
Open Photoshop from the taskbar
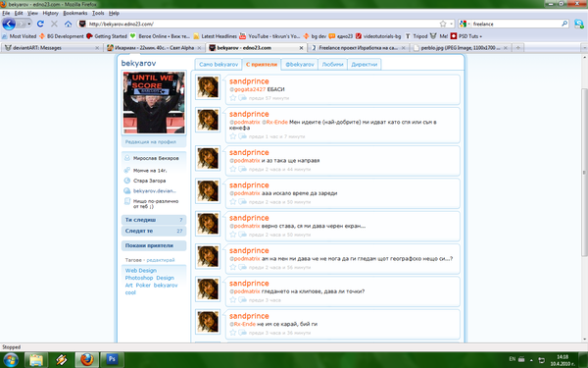point(112,359)
